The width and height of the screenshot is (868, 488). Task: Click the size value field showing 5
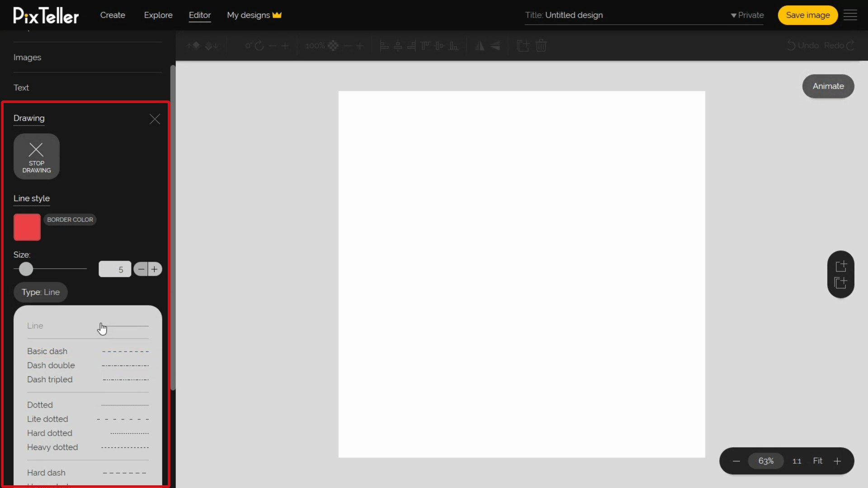coord(115,269)
